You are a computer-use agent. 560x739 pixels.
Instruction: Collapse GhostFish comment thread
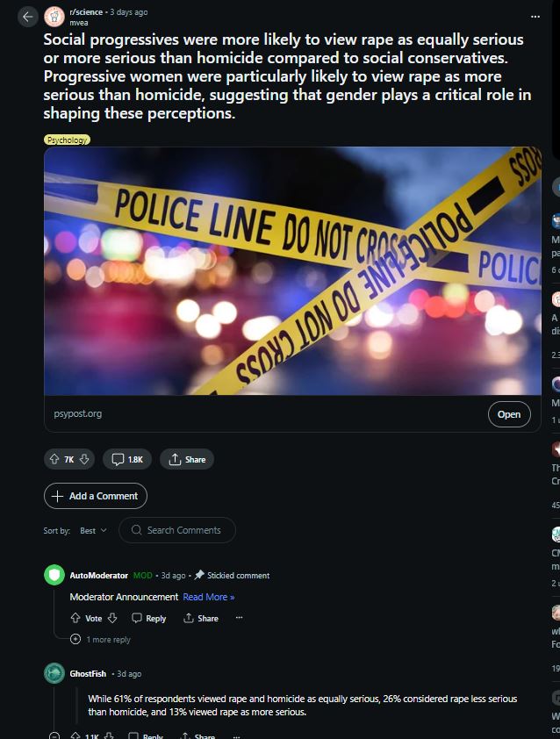[54, 735]
